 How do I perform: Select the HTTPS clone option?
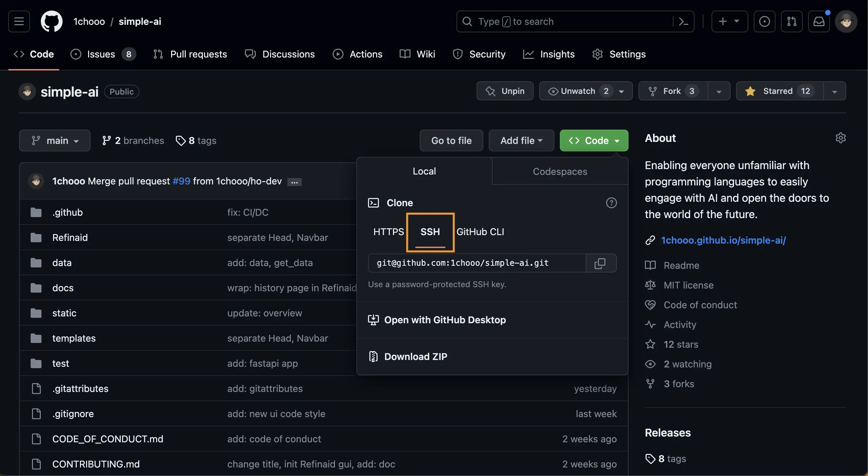(388, 232)
